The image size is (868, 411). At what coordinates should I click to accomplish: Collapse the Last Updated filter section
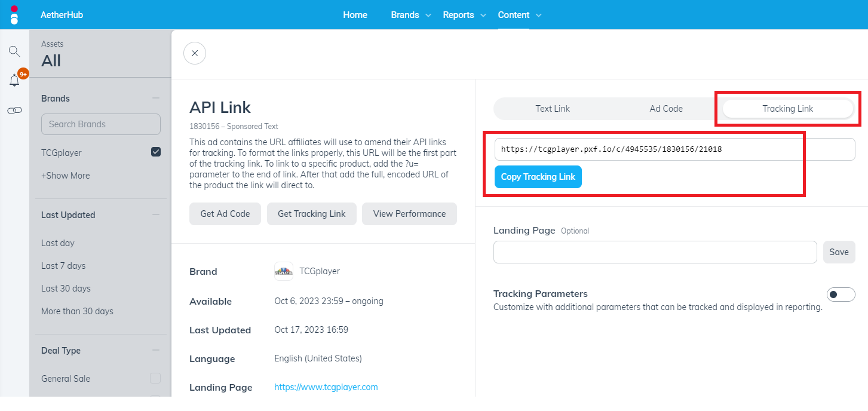click(156, 214)
